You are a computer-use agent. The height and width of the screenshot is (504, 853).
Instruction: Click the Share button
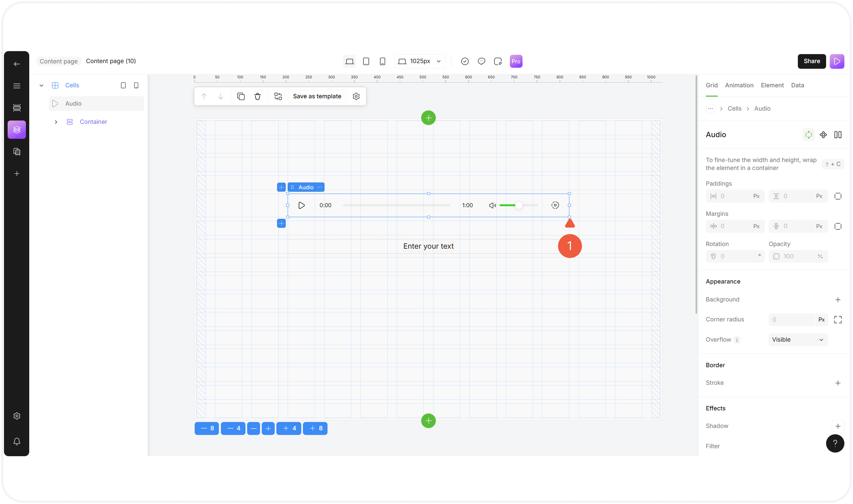click(811, 61)
